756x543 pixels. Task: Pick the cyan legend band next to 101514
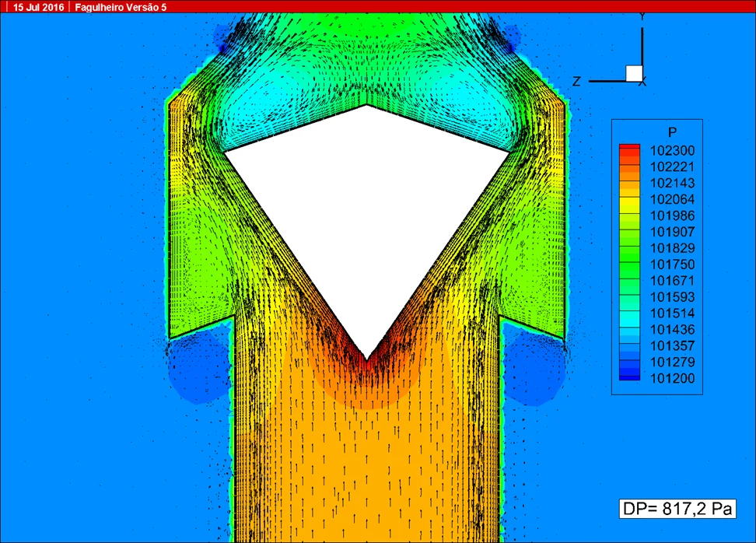pos(630,313)
